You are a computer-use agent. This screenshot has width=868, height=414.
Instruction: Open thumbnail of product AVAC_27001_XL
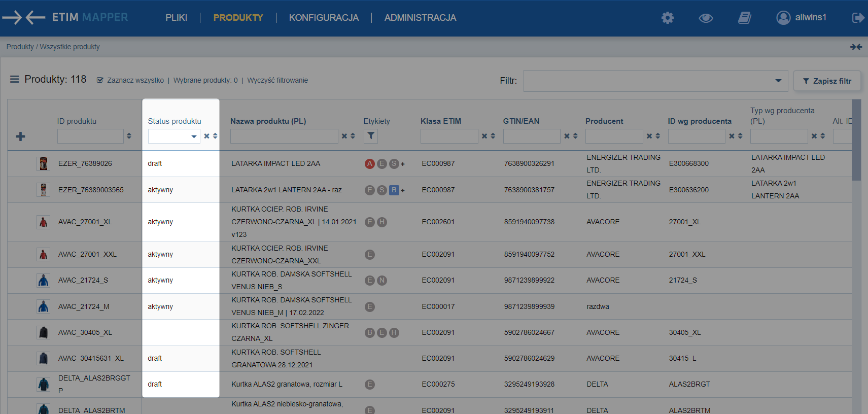[44, 222]
